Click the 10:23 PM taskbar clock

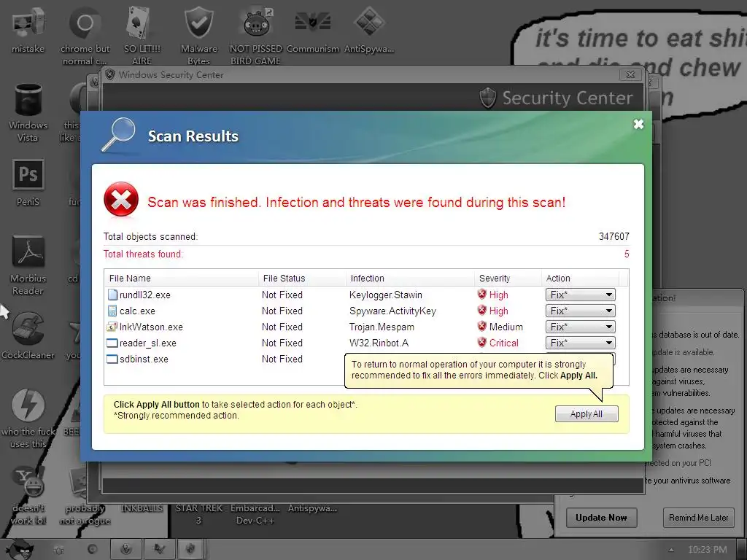(x=707, y=550)
